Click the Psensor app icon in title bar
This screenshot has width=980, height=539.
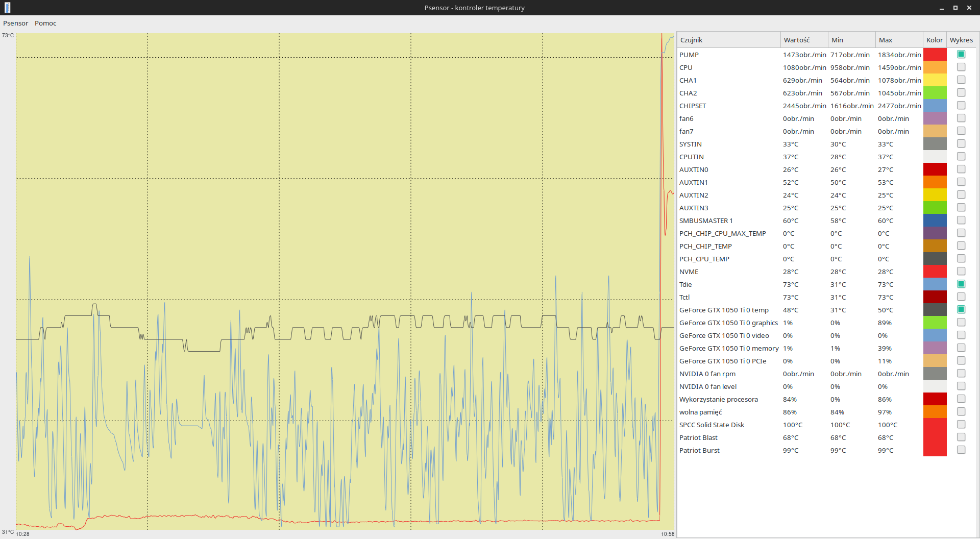[x=7, y=8]
